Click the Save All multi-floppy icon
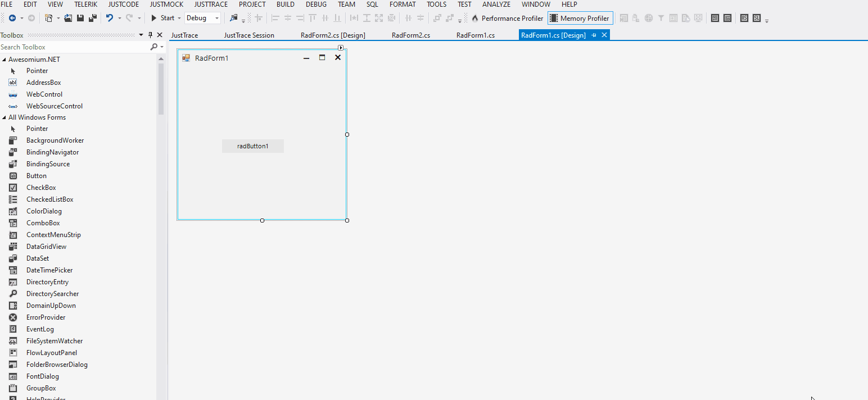Image resolution: width=868 pixels, height=400 pixels. (x=93, y=18)
